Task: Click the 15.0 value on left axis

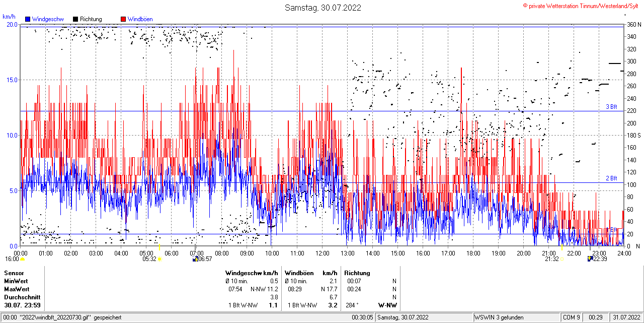Action: click(x=12, y=80)
